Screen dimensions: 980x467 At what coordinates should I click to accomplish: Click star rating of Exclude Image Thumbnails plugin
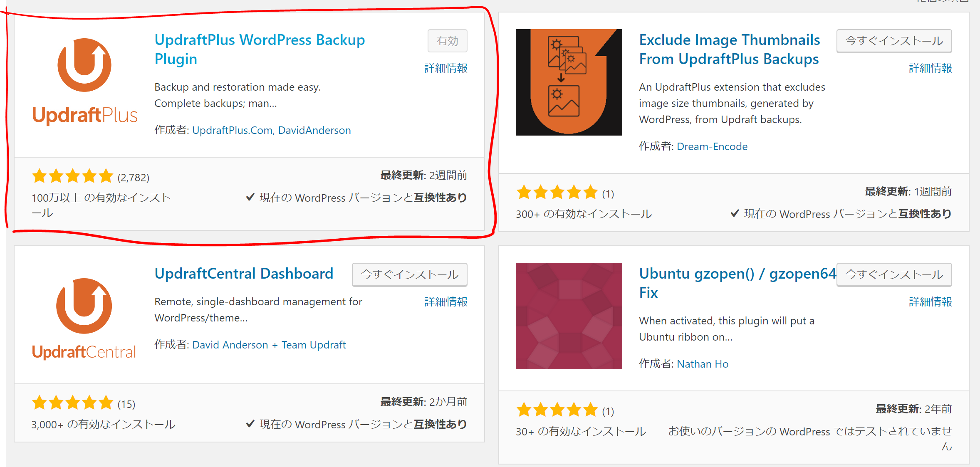(x=557, y=193)
